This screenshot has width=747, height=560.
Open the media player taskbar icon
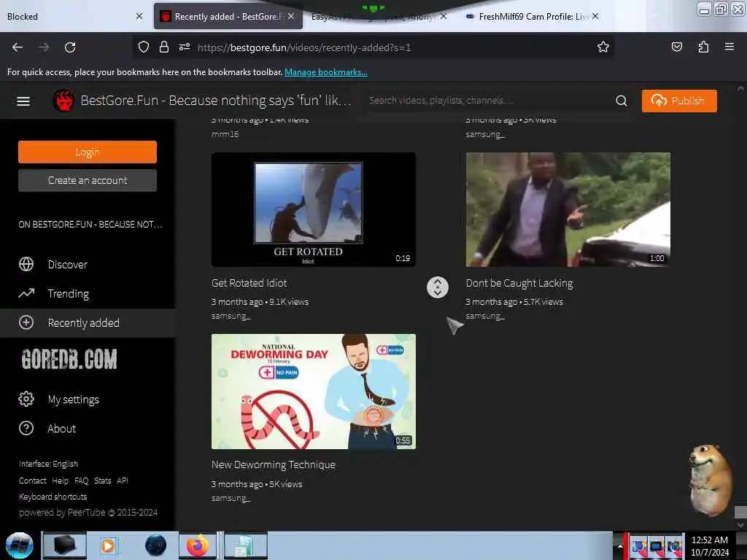(109, 545)
